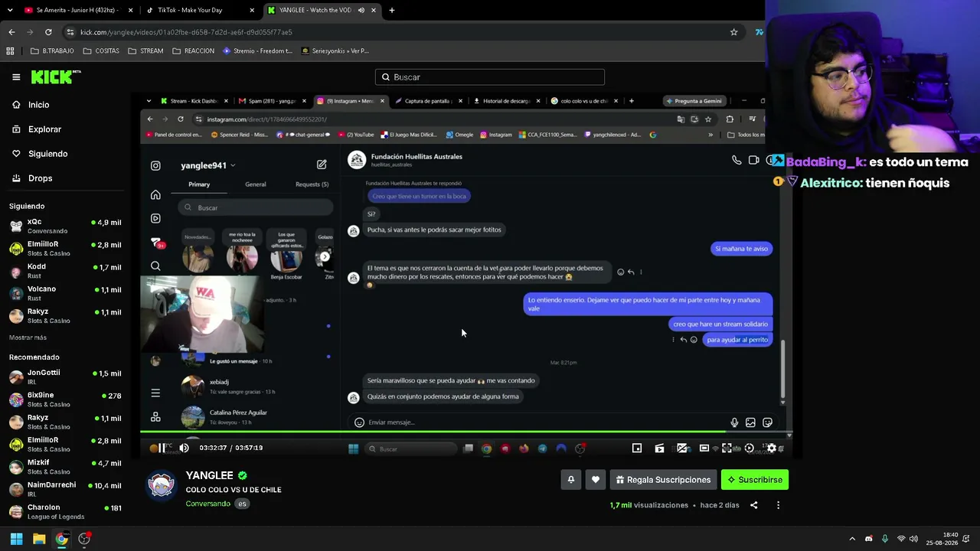980x551 pixels.
Task: Select the 'es' language tag
Action: pyautogui.click(x=242, y=504)
